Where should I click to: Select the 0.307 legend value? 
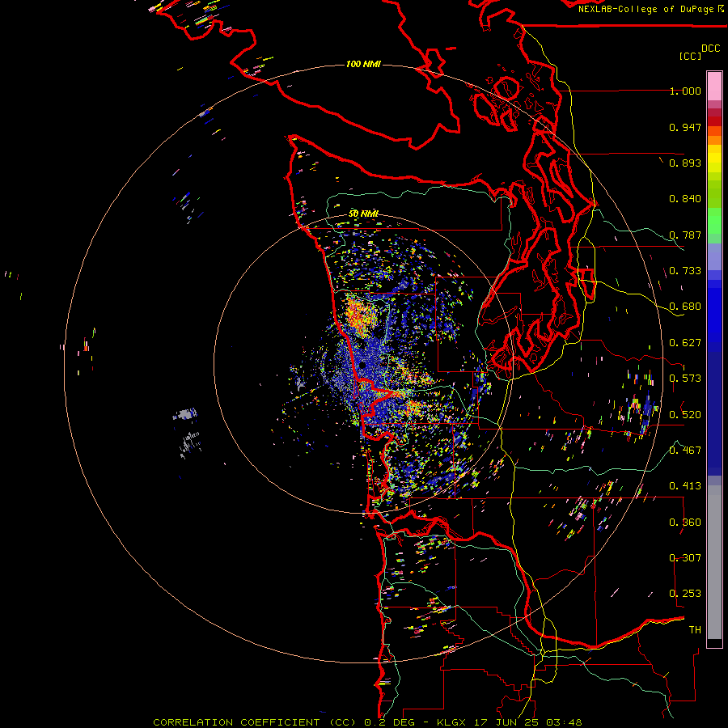(685, 557)
